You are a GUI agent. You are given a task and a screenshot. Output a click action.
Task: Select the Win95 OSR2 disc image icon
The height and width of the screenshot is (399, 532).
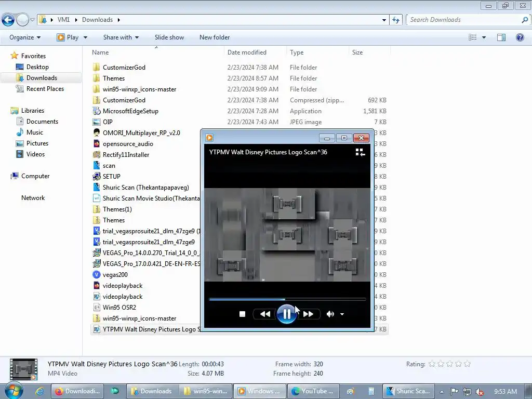pyautogui.click(x=97, y=308)
